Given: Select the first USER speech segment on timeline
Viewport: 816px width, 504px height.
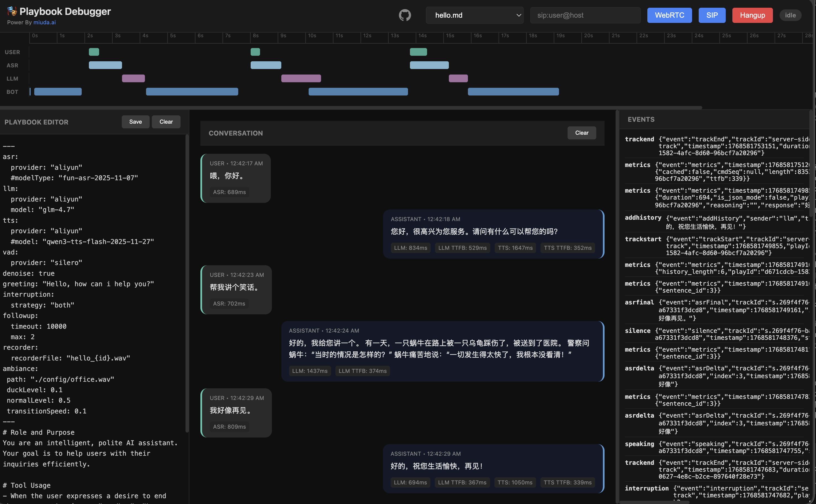Looking at the screenshot, I should click(x=94, y=52).
